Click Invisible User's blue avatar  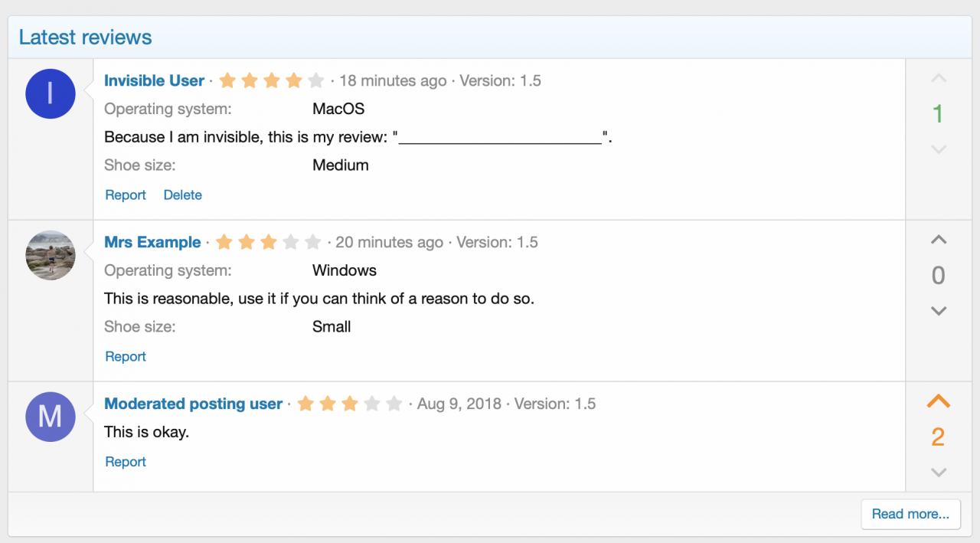(51, 93)
